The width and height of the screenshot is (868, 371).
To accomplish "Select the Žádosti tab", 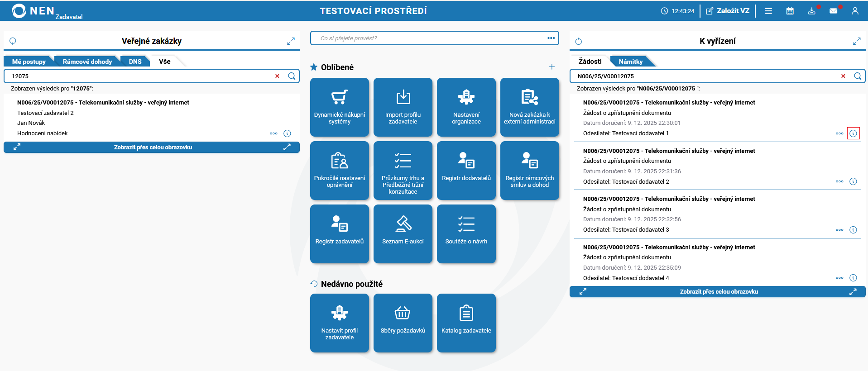I will pyautogui.click(x=590, y=62).
